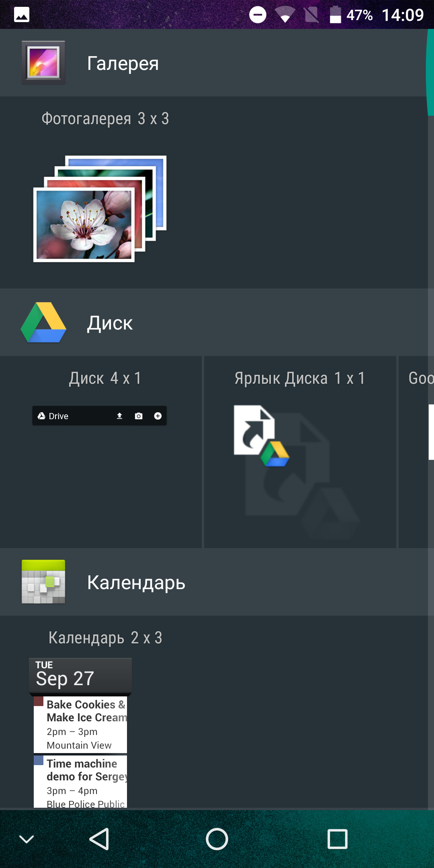
Task: Collapse keyboard with the down chevron
Action: point(27,839)
